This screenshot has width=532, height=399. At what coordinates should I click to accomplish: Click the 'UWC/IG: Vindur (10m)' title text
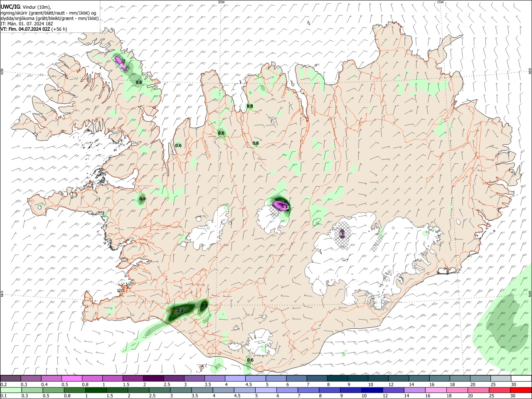click(x=26, y=6)
